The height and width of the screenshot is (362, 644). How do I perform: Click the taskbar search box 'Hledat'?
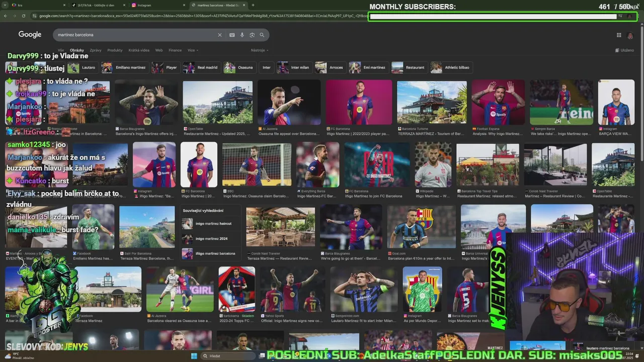click(x=229, y=356)
